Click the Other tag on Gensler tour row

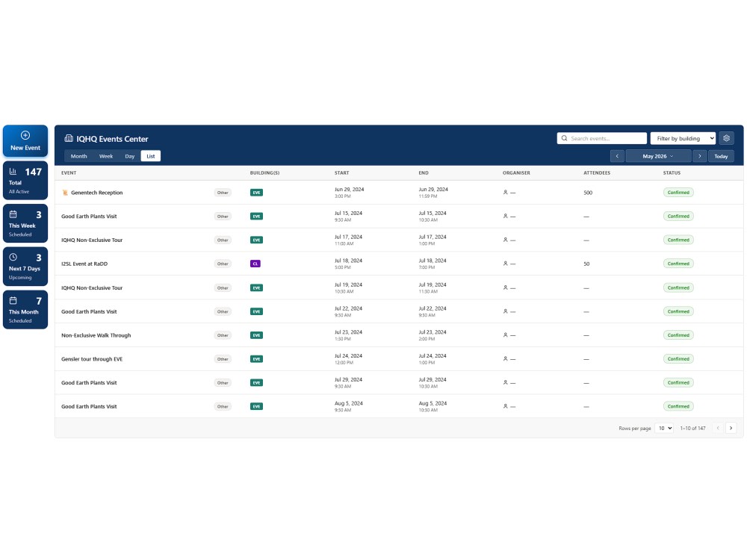coord(223,359)
